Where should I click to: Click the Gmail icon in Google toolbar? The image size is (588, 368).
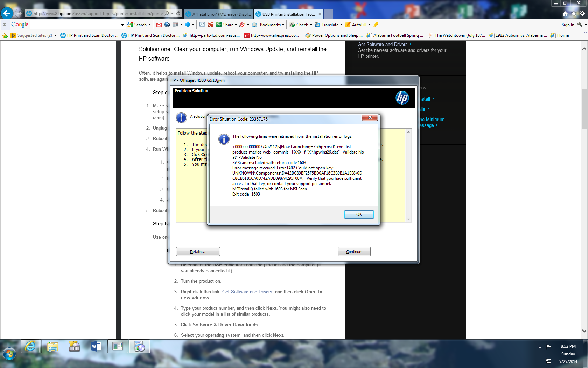(159, 25)
